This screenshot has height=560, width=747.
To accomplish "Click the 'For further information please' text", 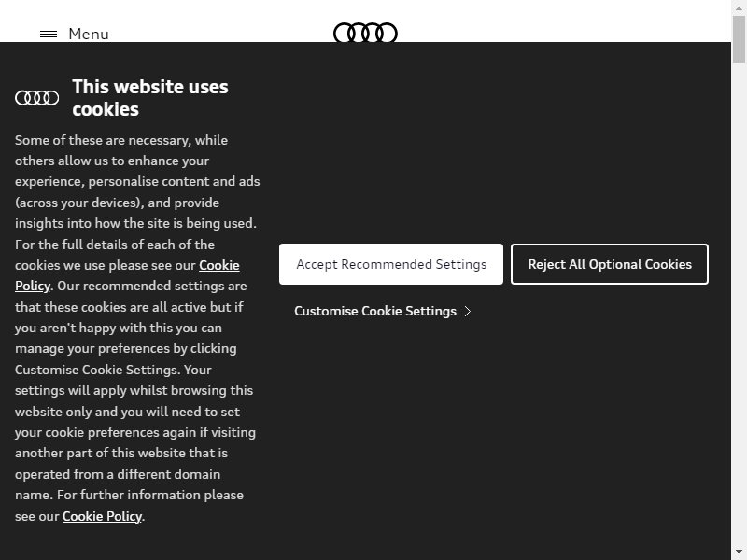I will pyautogui.click(x=150, y=496).
